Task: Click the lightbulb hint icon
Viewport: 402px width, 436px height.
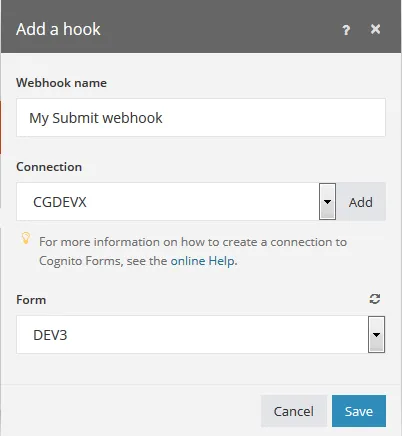Action: click(26, 238)
